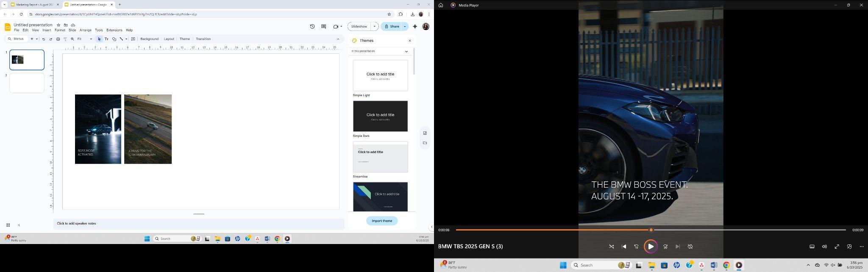The image size is (868, 272).
Task: Click the Gemini sparkle icon
Action: pyautogui.click(x=415, y=26)
